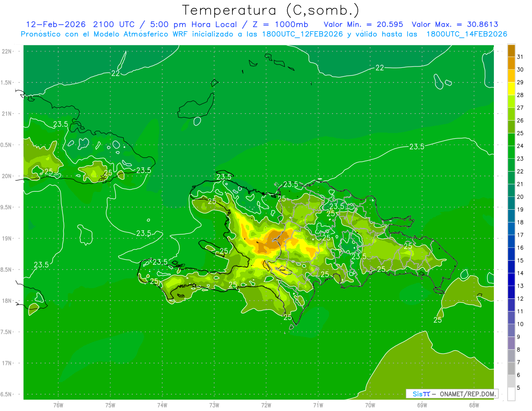Click the legend scale label "12"
Screen dimensions: 532x411
[x=520, y=299]
